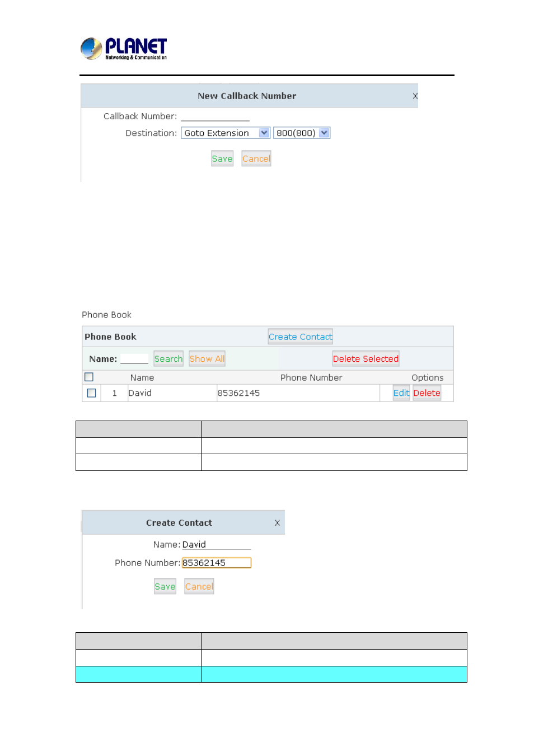Click the Create Contact button in Phone Book
Viewport: 534px width, 756px height.
[301, 337]
